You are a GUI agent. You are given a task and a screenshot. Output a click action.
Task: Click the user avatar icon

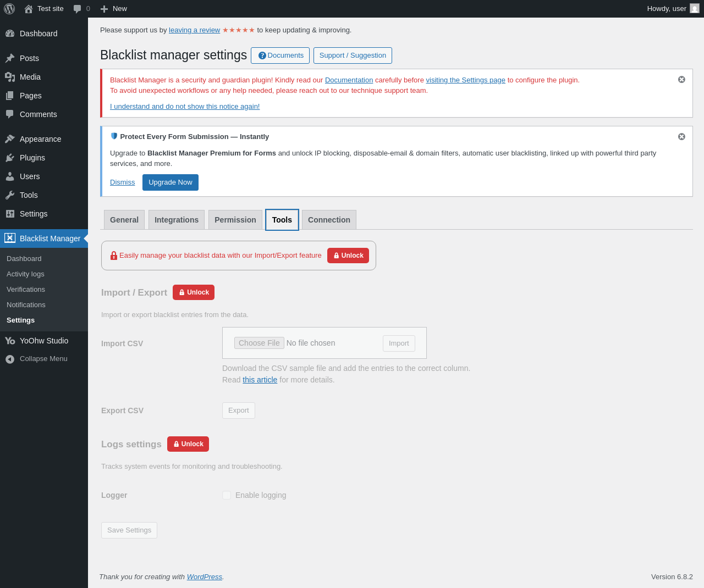coord(695,9)
